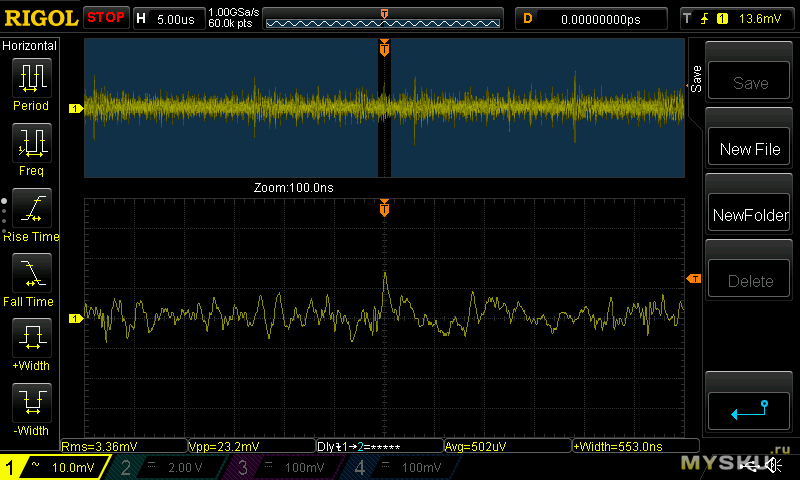Click the Delete button

tap(749, 279)
